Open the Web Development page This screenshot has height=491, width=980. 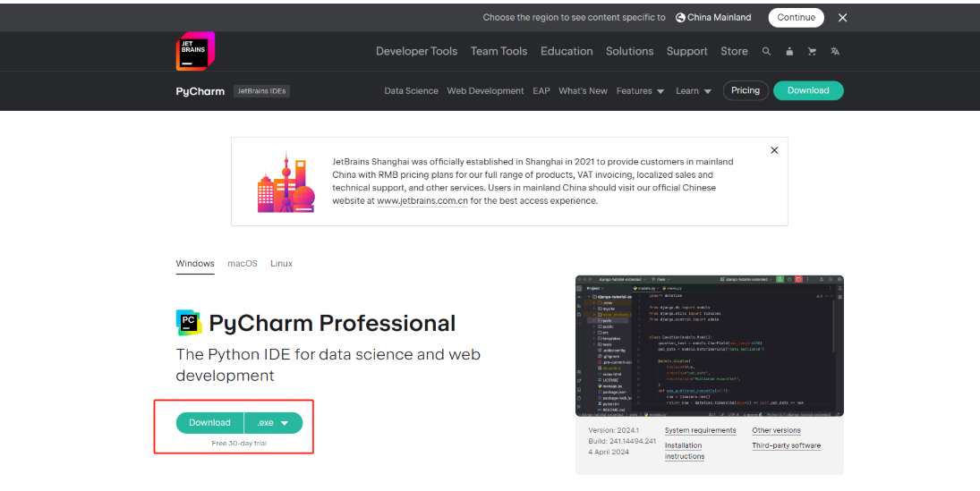pyautogui.click(x=485, y=90)
